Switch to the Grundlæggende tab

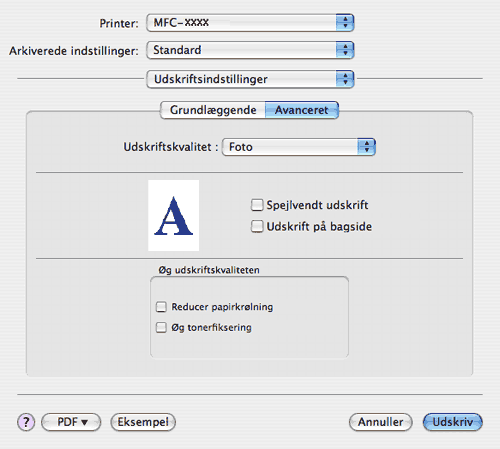pos(213,110)
